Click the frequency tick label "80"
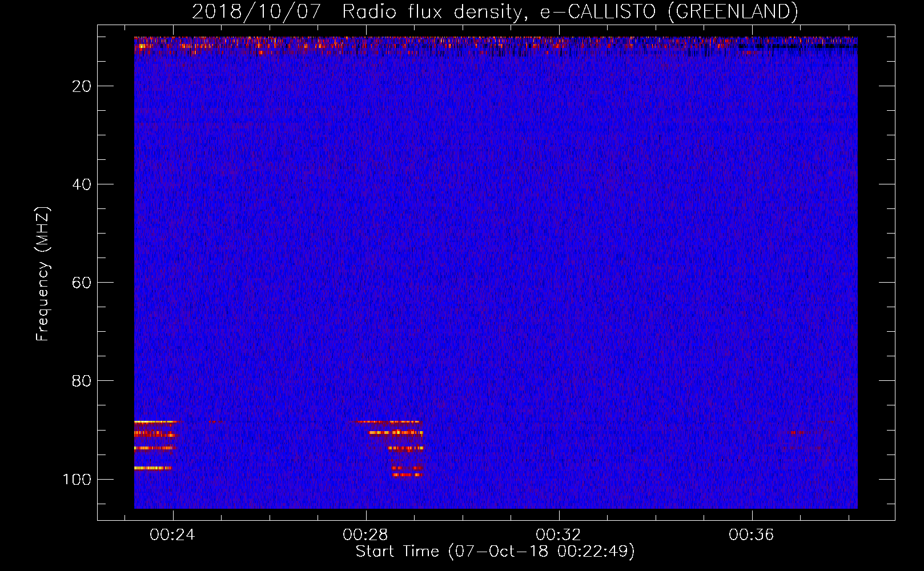Viewport: 924px width, 571px height. coord(82,381)
